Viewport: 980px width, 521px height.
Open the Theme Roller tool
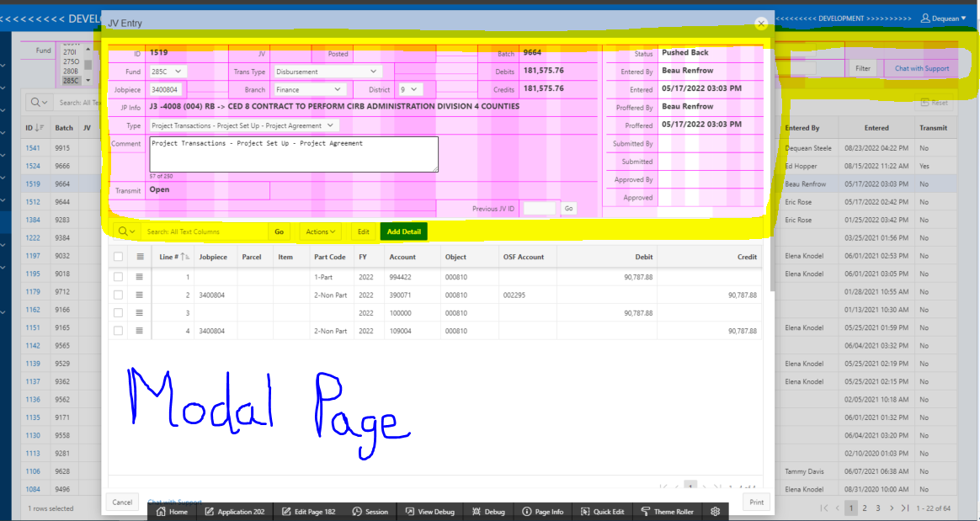click(x=668, y=511)
